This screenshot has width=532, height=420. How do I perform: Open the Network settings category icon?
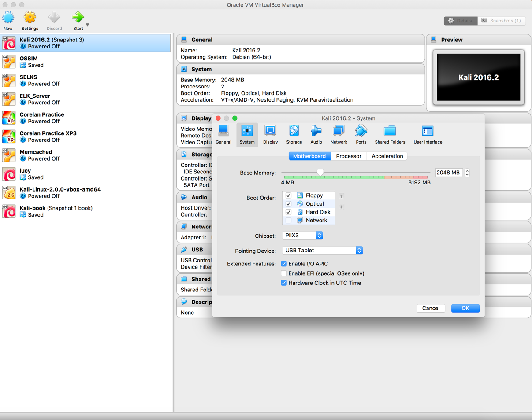pos(339,134)
